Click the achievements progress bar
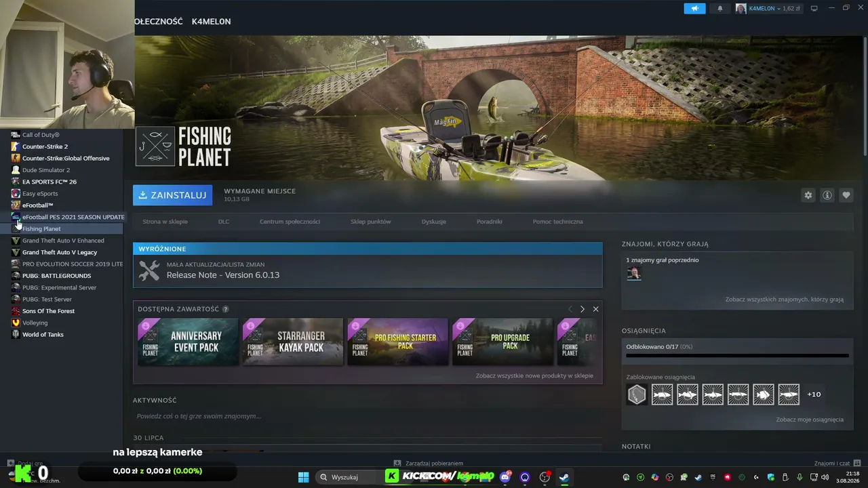The width and height of the screenshot is (868, 488). tap(737, 355)
